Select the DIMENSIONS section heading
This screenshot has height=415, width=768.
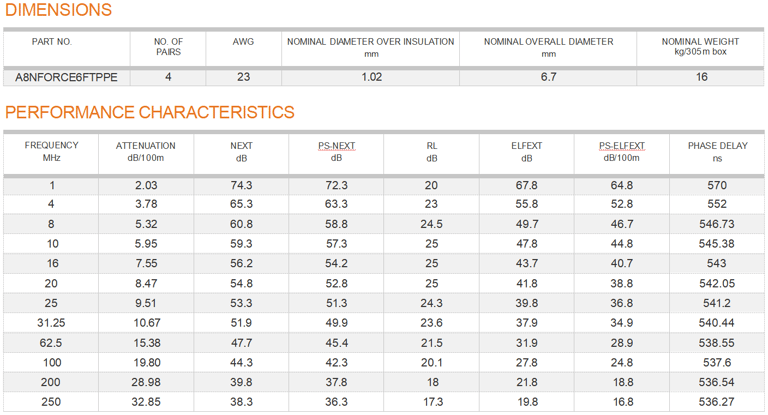click(x=59, y=11)
